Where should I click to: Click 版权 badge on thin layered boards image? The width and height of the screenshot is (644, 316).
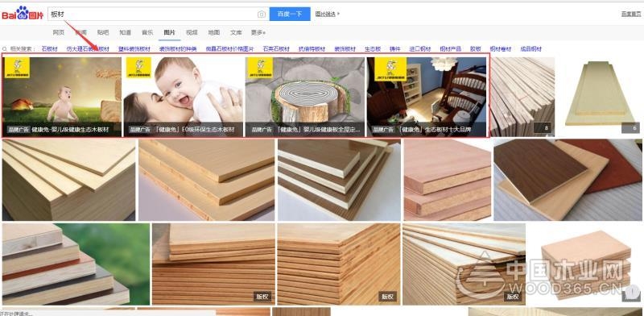[x=514, y=297]
